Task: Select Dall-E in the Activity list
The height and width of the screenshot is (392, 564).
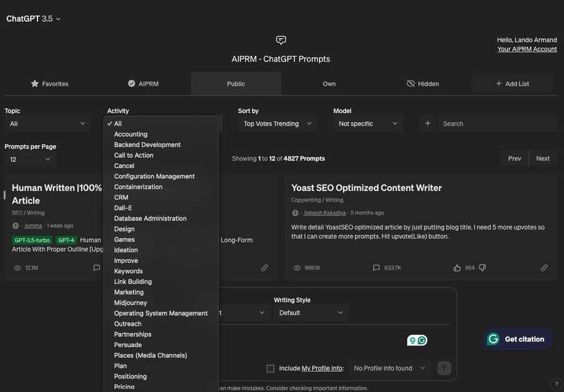Action: point(161,208)
